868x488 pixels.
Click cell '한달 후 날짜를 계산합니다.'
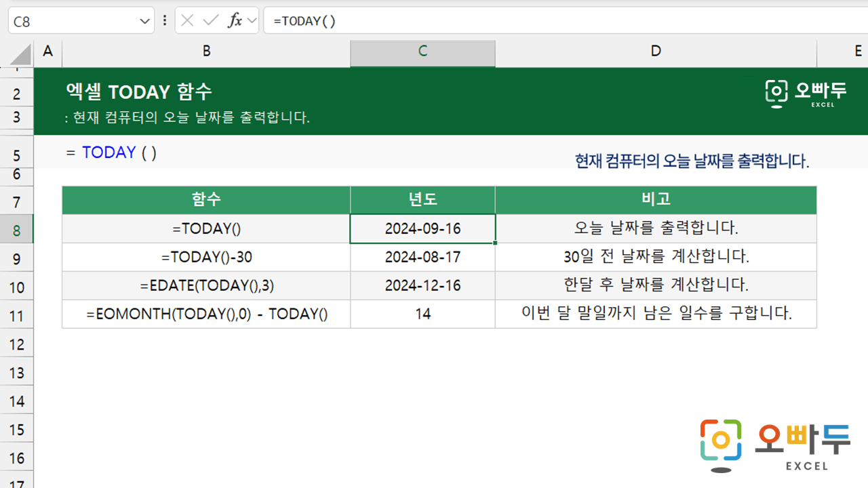point(656,286)
